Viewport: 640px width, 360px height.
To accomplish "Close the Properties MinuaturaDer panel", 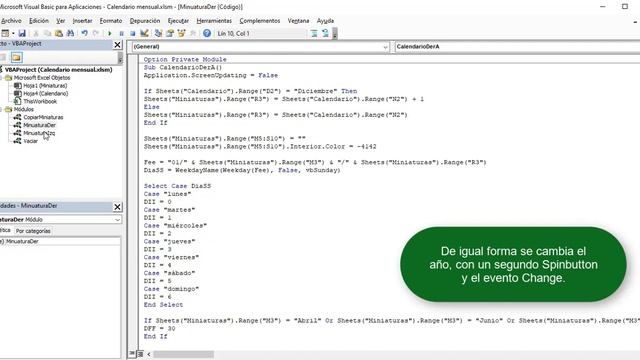I will click(x=118, y=207).
